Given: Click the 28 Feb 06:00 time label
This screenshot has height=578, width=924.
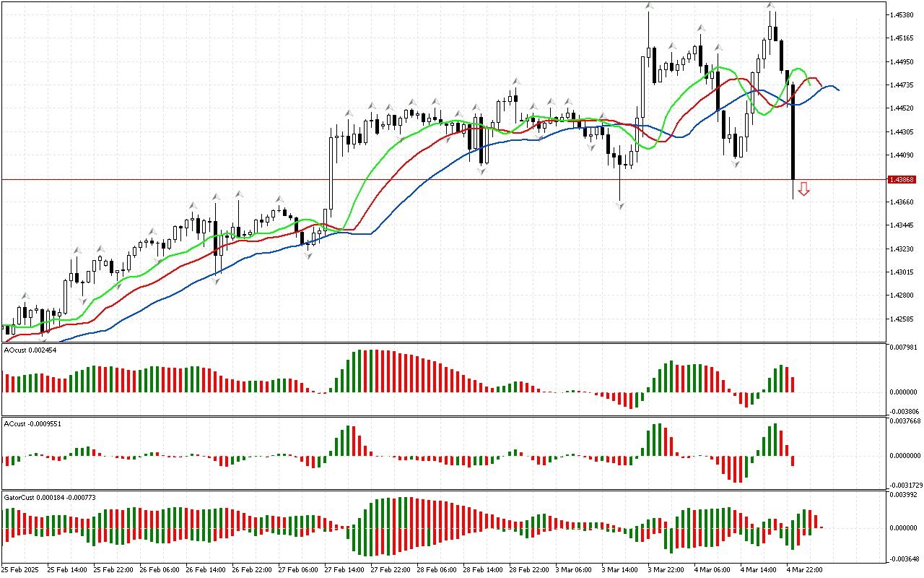Looking at the screenshot, I should point(437,569).
